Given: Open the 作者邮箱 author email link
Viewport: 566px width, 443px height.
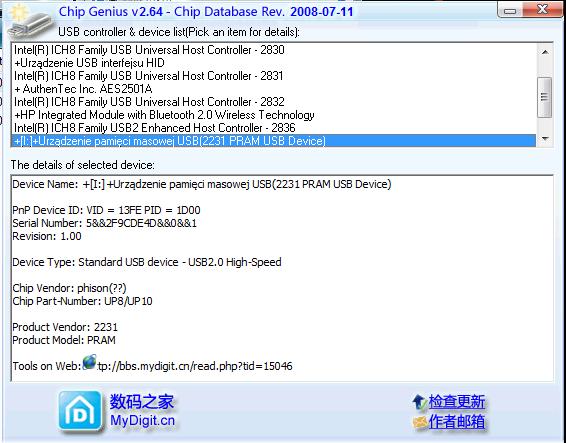Looking at the screenshot, I should coord(457,422).
